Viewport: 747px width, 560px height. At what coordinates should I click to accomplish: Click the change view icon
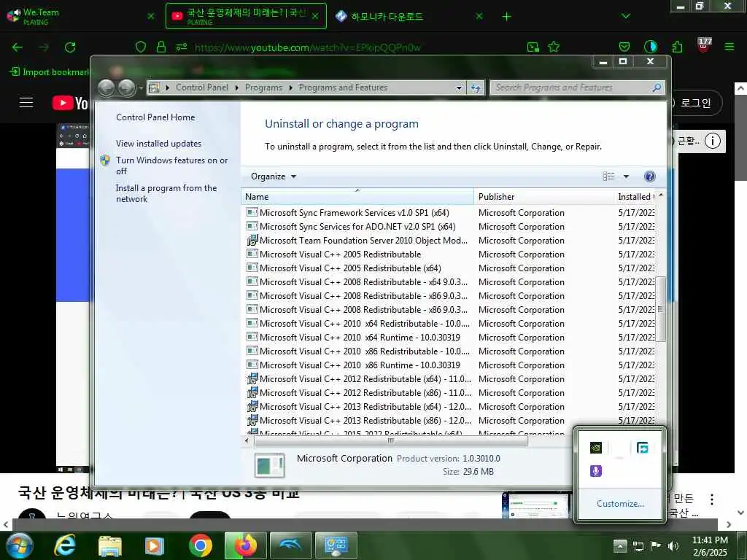pyautogui.click(x=608, y=176)
